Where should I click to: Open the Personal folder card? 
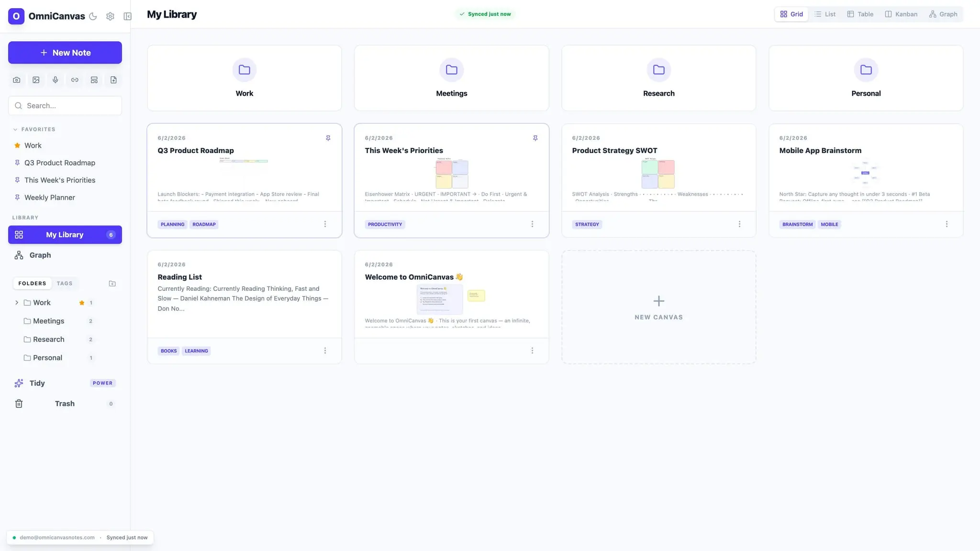pos(866,78)
